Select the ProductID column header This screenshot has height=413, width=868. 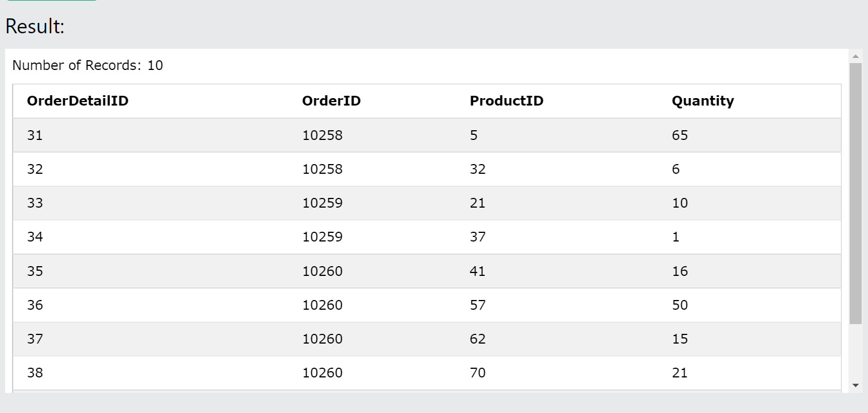point(506,101)
